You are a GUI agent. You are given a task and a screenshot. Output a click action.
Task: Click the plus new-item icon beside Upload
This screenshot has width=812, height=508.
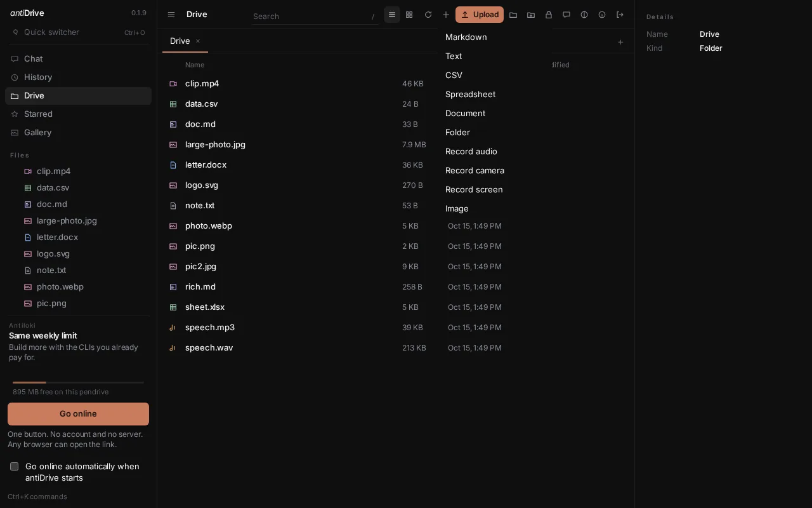(446, 15)
